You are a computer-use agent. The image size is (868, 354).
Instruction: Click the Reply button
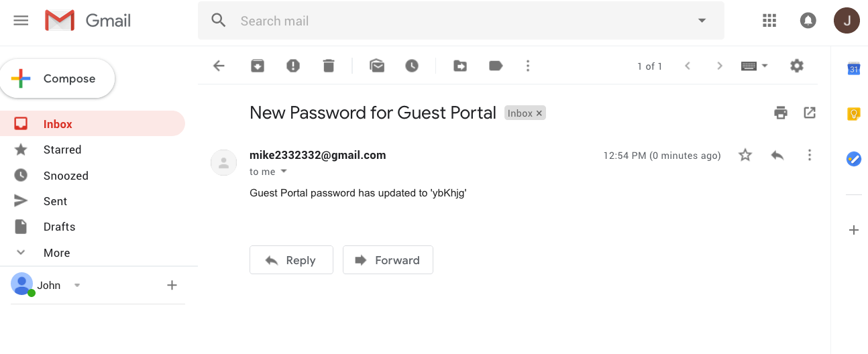pyautogui.click(x=291, y=260)
